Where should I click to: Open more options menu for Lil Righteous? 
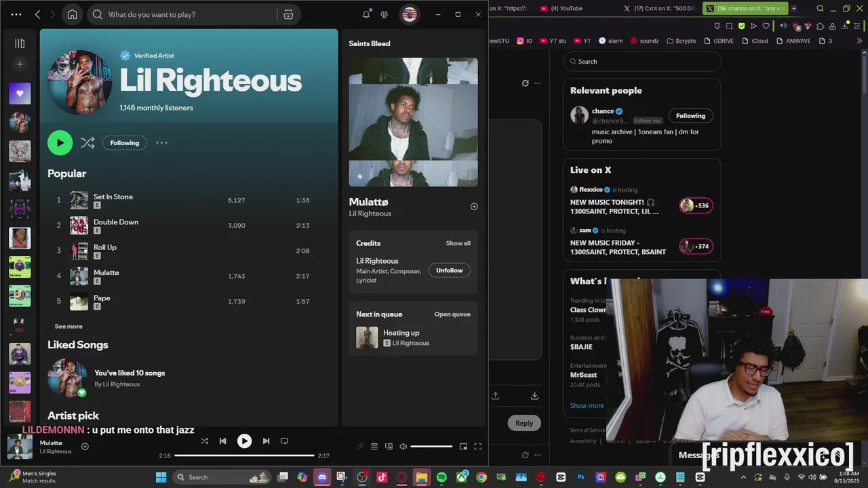pyautogui.click(x=161, y=142)
